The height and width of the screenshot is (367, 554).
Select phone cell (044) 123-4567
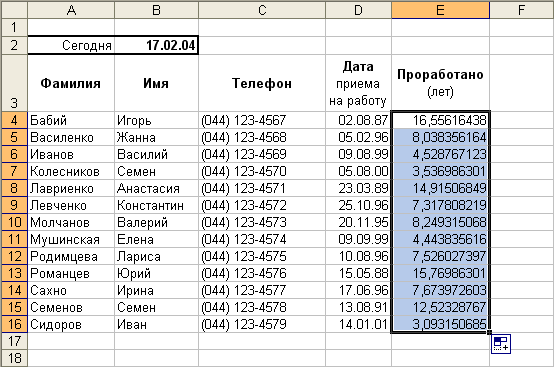click(262, 120)
